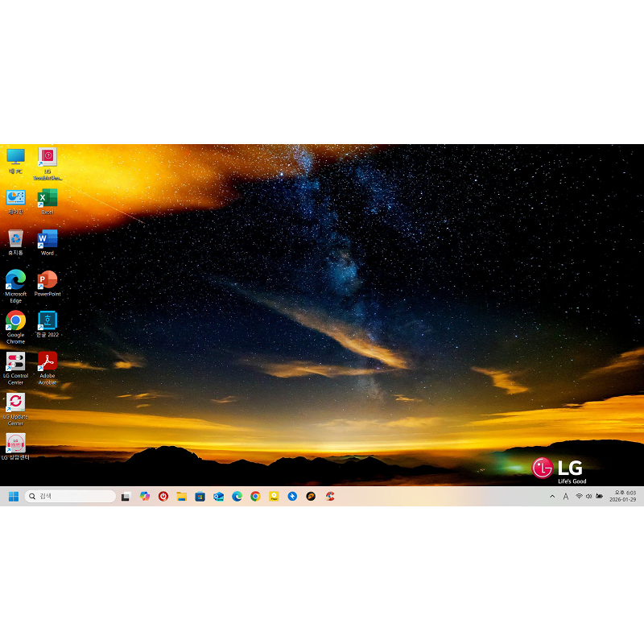
Task: Open the Windows Start menu
Action: [x=14, y=497]
